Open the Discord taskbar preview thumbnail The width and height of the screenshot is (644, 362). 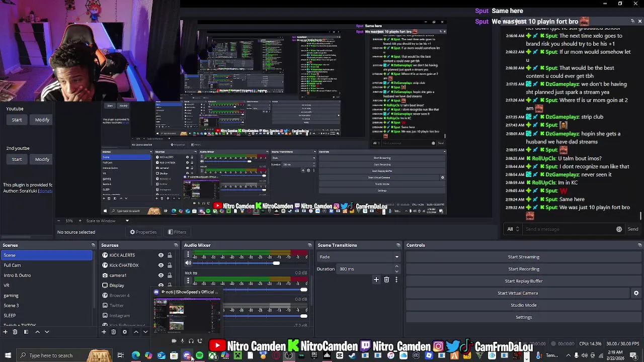pos(187,315)
